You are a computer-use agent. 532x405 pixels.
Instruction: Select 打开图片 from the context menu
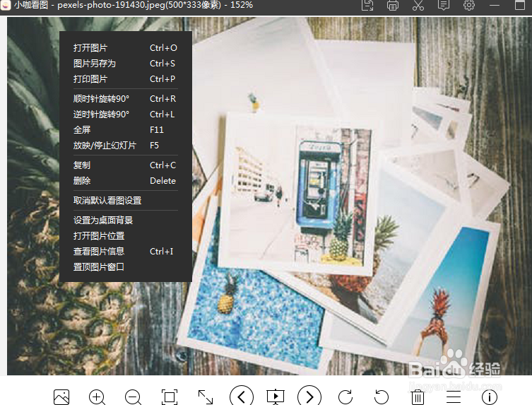[126, 48]
